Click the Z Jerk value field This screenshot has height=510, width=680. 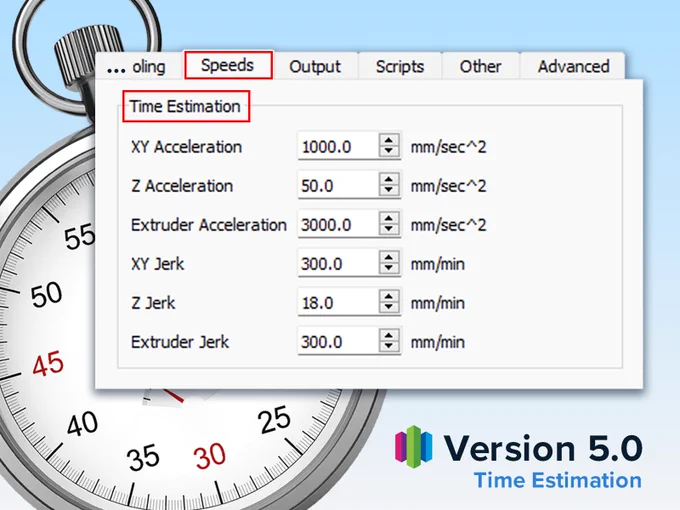click(x=338, y=303)
